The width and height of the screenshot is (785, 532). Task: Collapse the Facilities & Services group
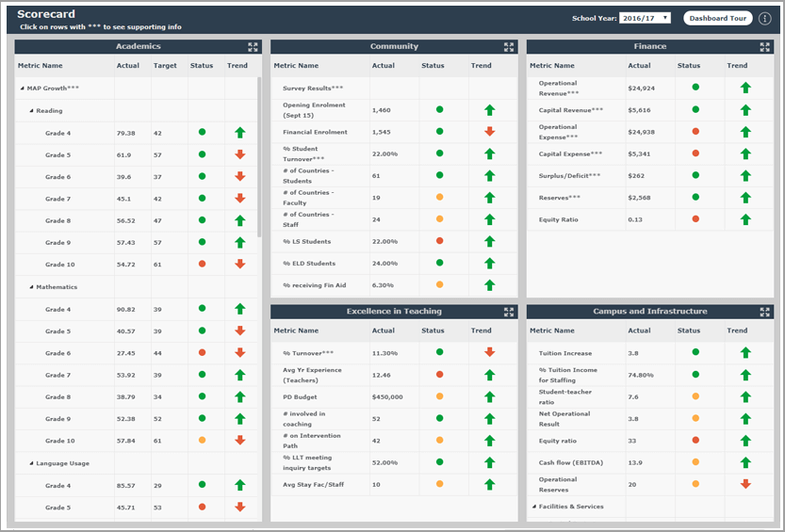click(x=533, y=507)
